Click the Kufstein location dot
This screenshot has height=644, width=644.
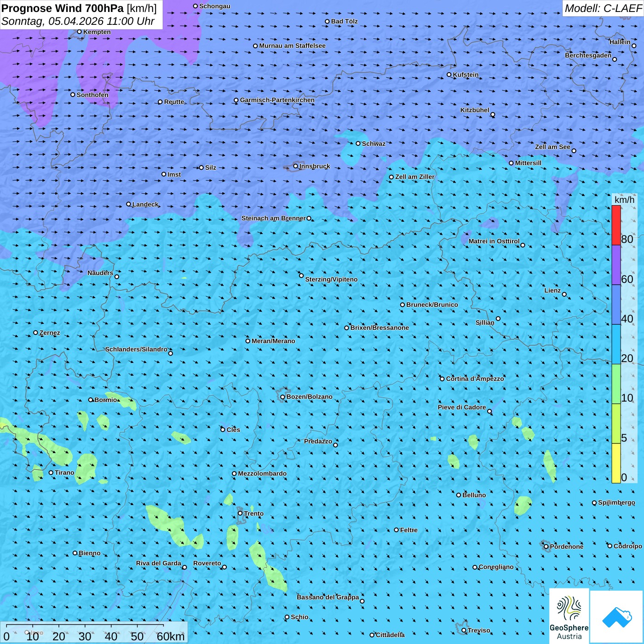point(449,75)
